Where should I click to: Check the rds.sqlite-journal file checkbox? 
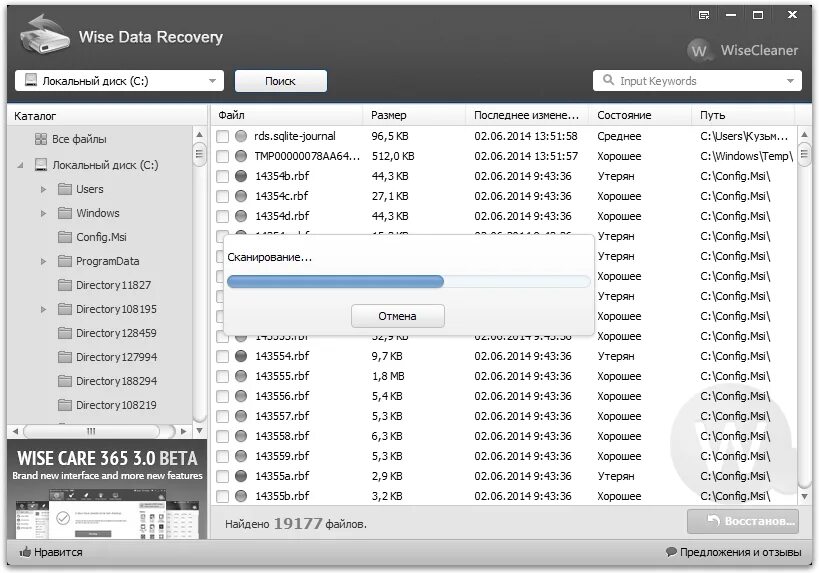[x=223, y=136]
